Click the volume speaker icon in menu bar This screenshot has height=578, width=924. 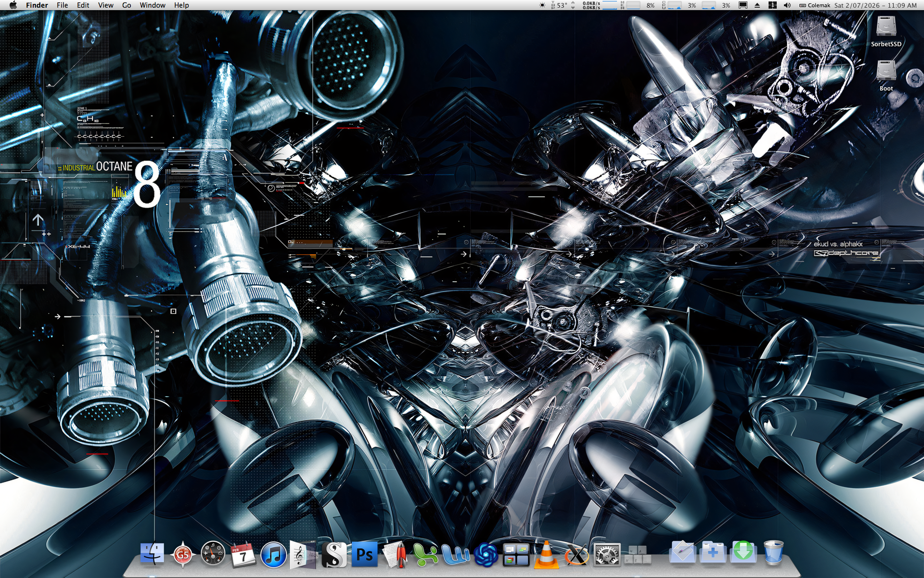coord(787,5)
